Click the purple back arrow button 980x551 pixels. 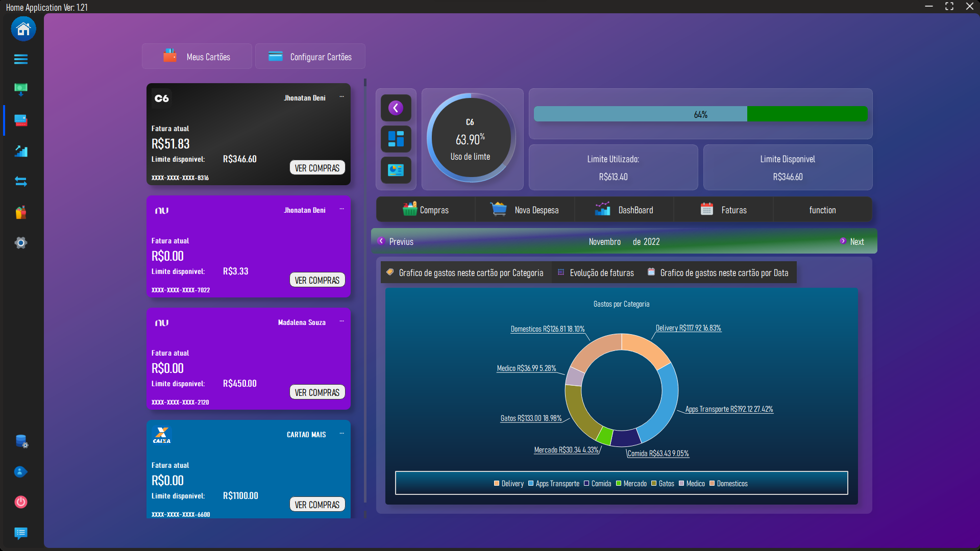396,108
